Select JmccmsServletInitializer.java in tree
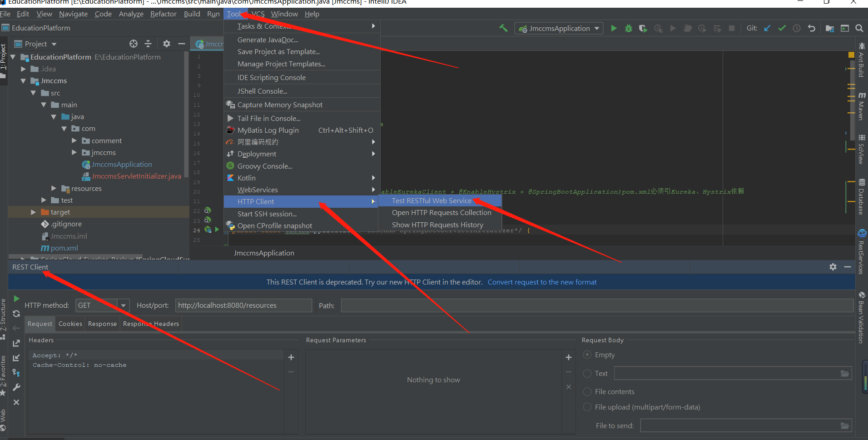The width and height of the screenshot is (868, 440). click(136, 176)
